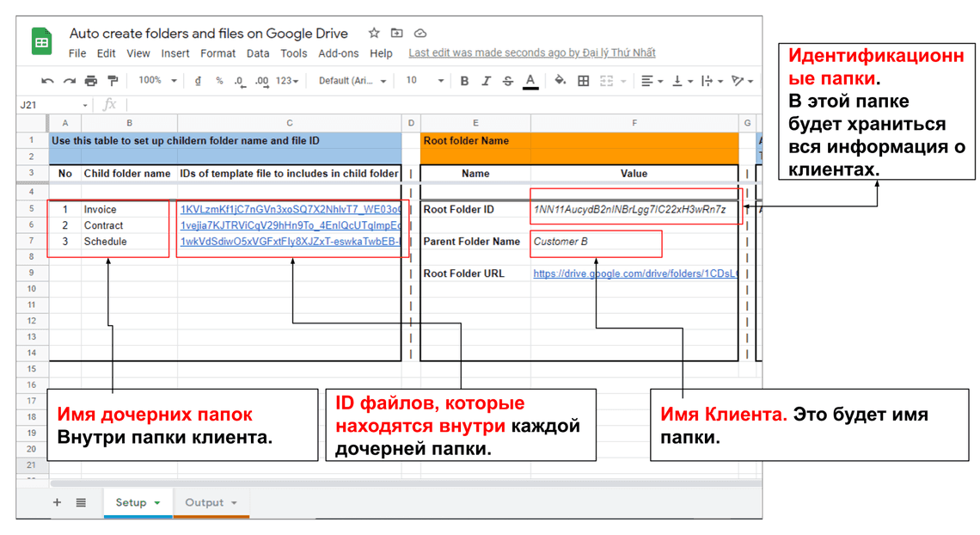Open the Add-ons menu
The height and width of the screenshot is (535, 980).
[338, 53]
